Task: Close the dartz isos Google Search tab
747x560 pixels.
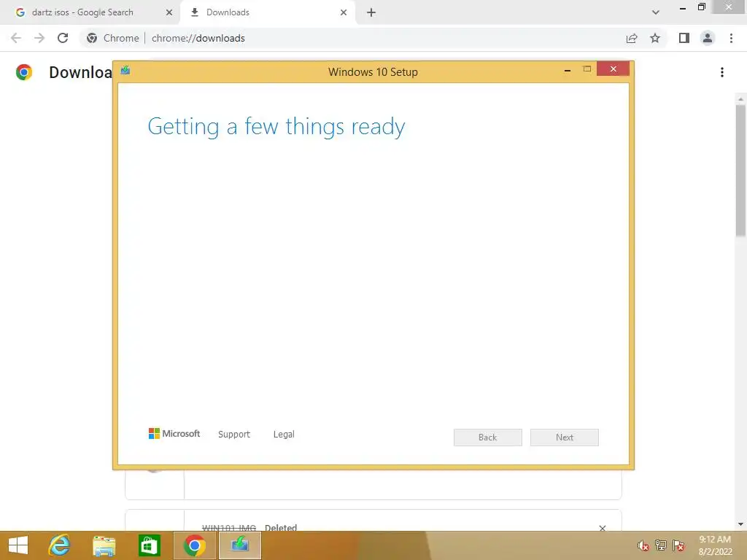Action: click(x=169, y=12)
